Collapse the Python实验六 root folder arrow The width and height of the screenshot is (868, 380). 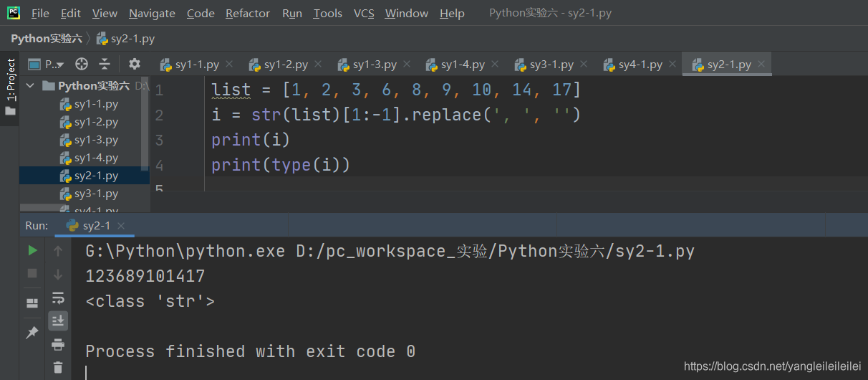31,86
